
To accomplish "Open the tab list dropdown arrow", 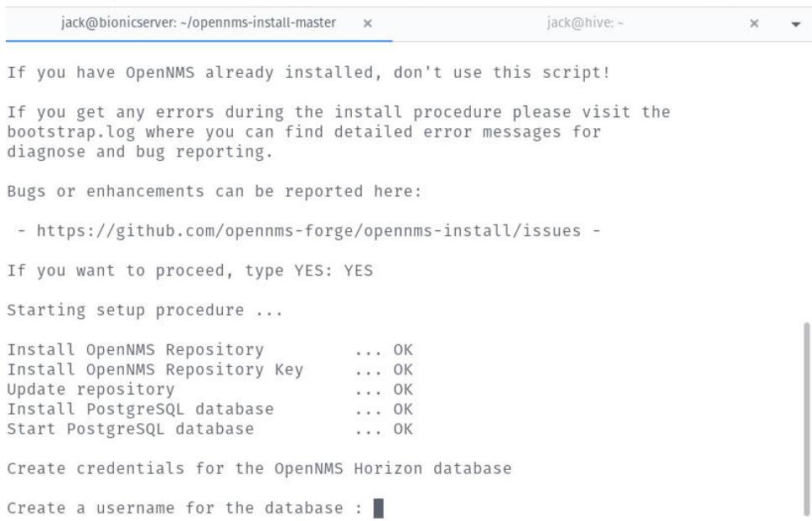I will tap(796, 23).
